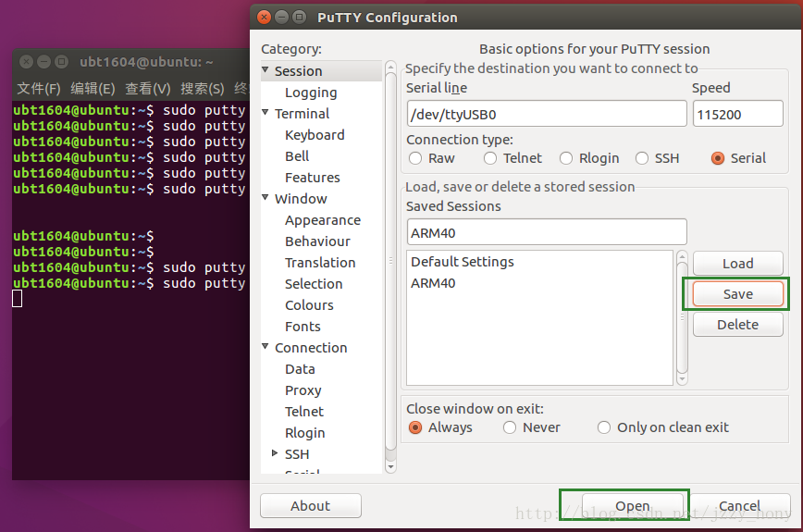This screenshot has width=803, height=532.
Task: Open the Session category
Action: click(299, 71)
